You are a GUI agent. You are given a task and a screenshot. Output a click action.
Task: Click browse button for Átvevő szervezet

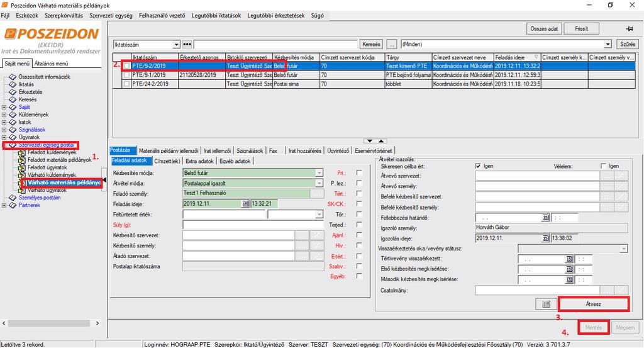(607, 176)
